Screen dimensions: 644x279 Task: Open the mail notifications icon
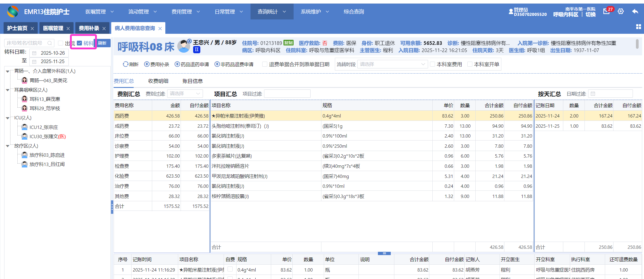(606, 11)
